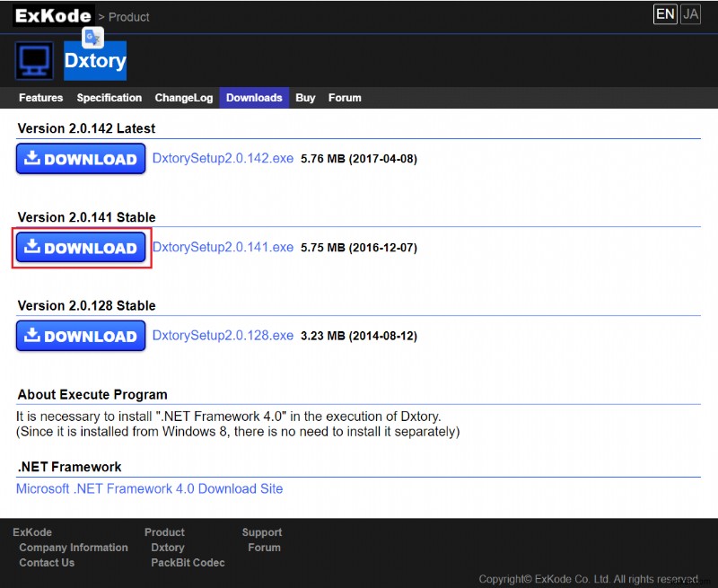718x588 pixels.
Task: Click the 'Version 2.0.142 Latest' heading
Action: [86, 128]
